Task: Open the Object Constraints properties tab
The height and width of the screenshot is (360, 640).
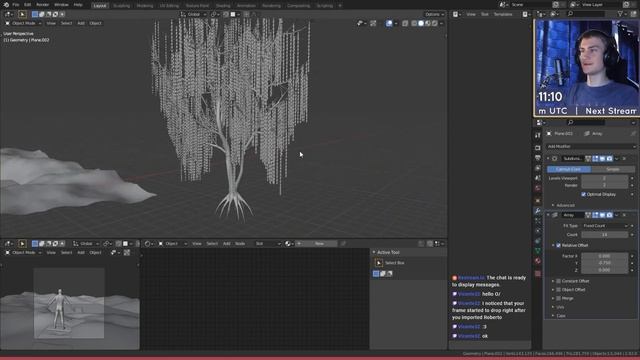Action: [x=538, y=241]
